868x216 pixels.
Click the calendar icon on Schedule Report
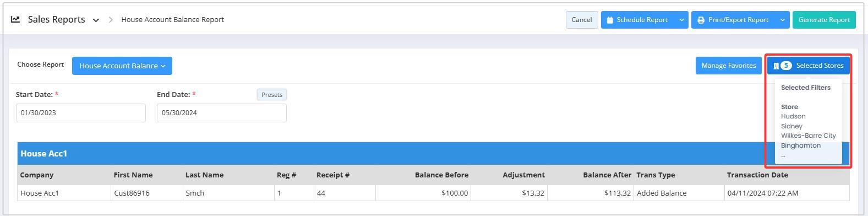[x=610, y=20]
